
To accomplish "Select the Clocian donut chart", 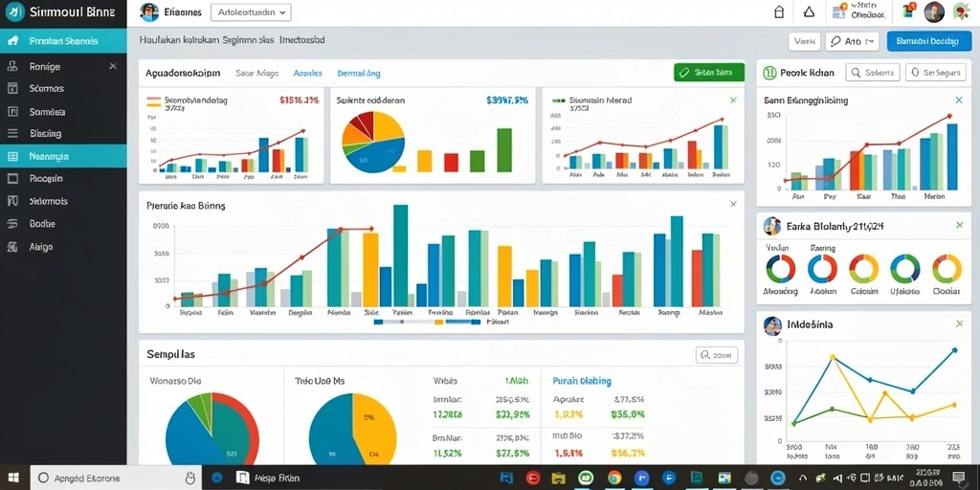I will 947,269.
